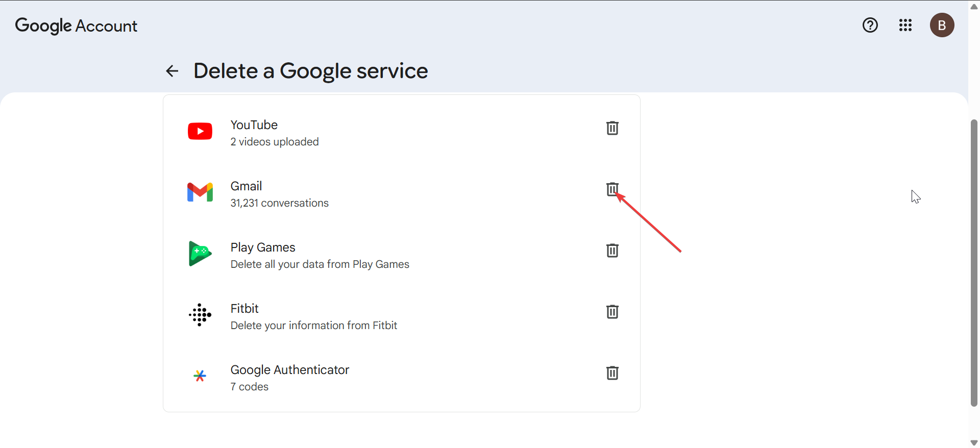Select the Google Authenticator service name

[x=290, y=370]
